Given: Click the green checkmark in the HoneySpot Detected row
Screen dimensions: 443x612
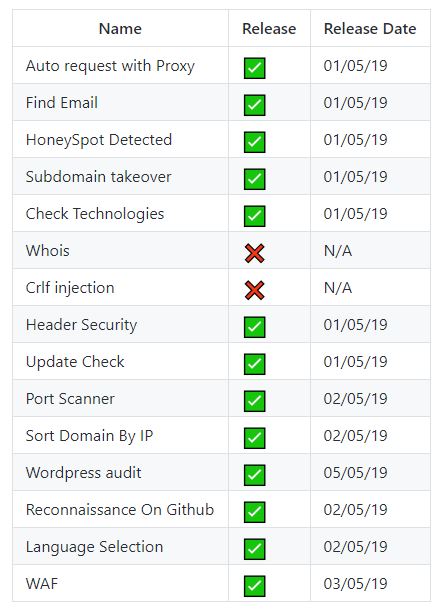Looking at the screenshot, I should [254, 142].
